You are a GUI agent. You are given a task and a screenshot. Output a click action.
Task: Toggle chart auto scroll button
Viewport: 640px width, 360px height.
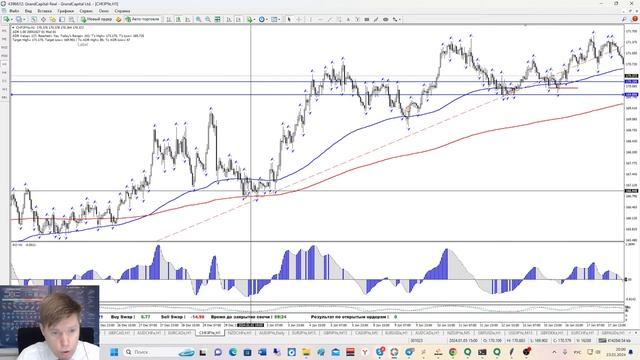pyautogui.click(x=229, y=19)
